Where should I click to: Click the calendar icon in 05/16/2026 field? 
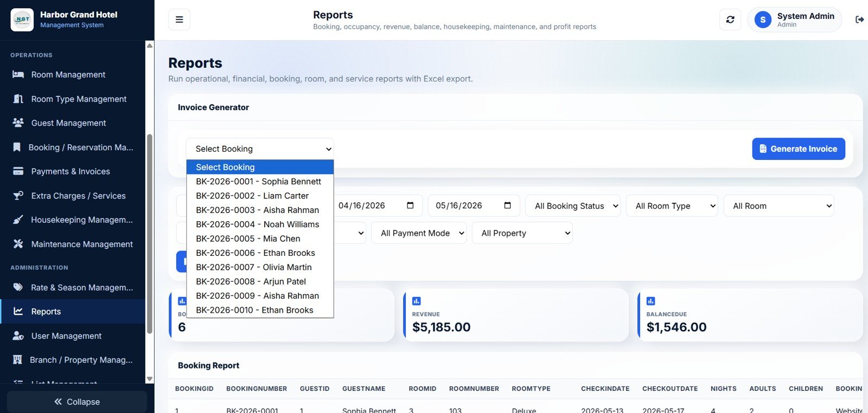(507, 205)
